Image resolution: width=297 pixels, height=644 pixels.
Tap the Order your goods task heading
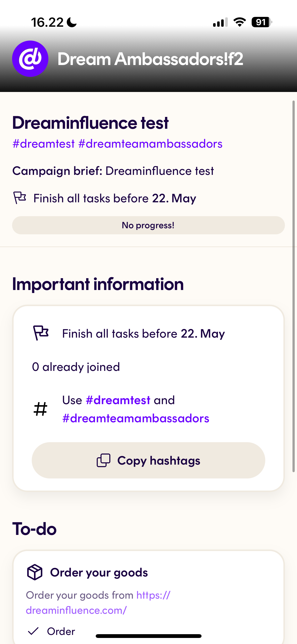[x=99, y=572]
